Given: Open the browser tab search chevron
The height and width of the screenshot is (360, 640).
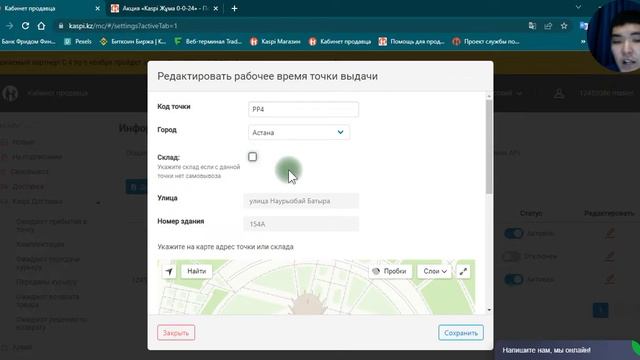Looking at the screenshot, I should (x=578, y=7).
